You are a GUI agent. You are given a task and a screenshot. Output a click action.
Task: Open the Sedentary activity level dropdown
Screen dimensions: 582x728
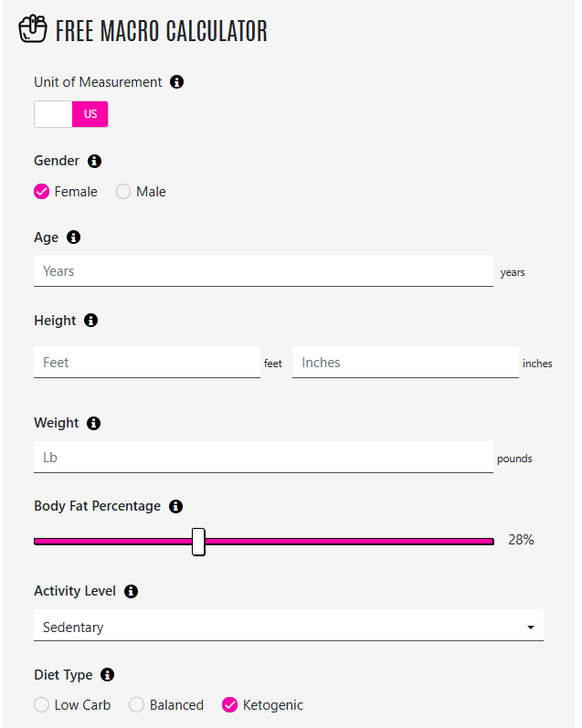(x=289, y=626)
